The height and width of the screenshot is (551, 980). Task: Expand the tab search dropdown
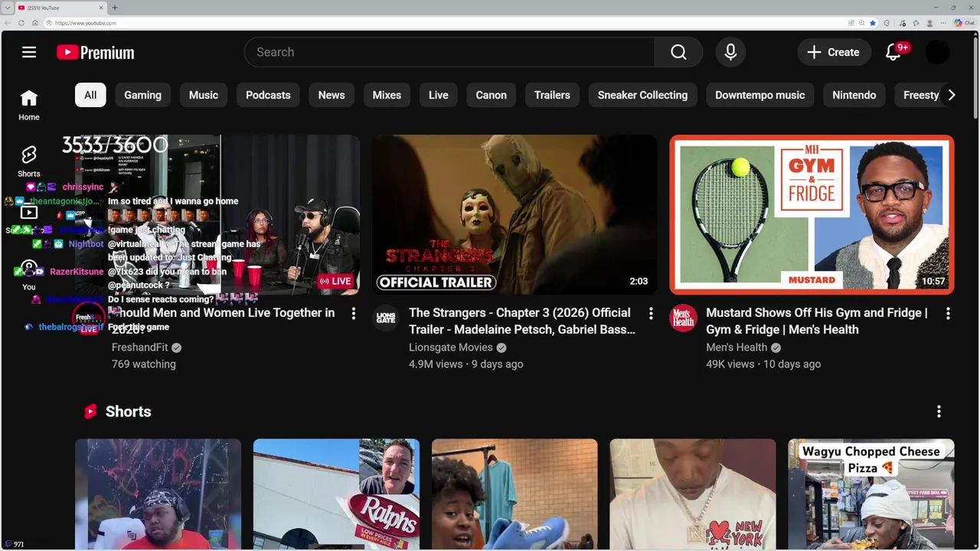pyautogui.click(x=7, y=8)
